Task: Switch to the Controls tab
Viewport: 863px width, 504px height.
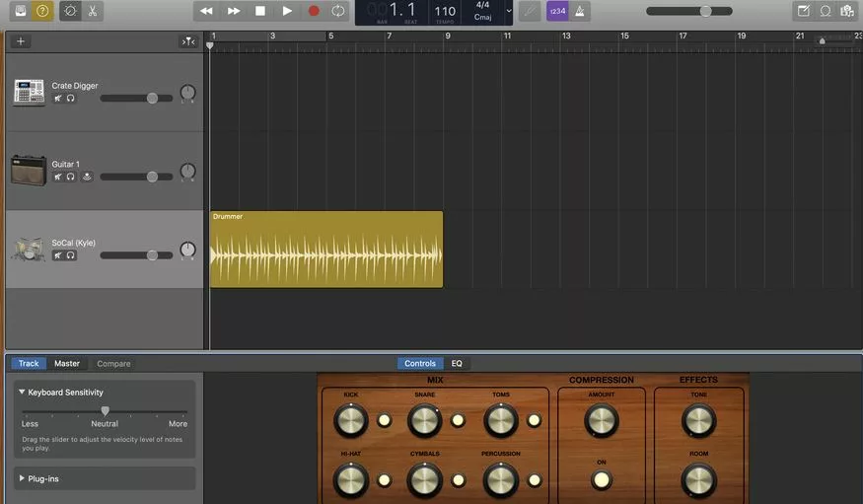Action: 420,363
